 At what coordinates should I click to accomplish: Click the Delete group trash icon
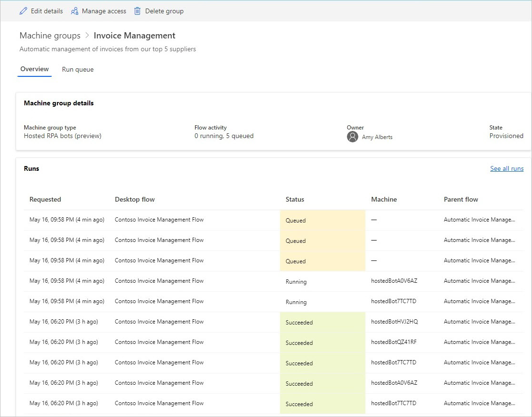137,11
